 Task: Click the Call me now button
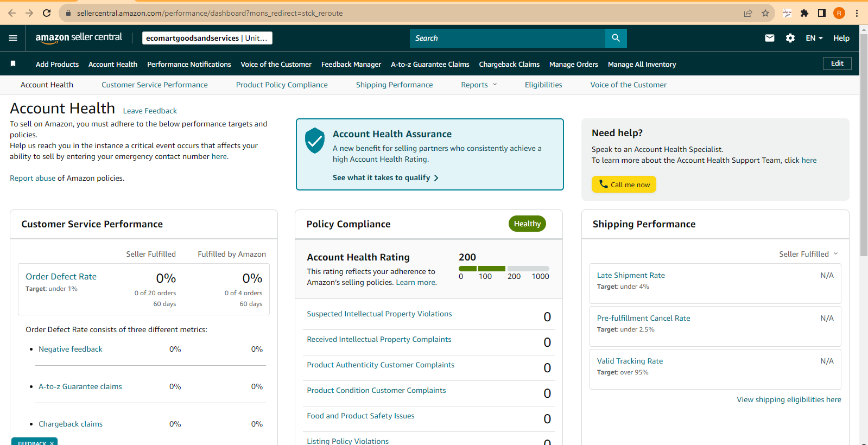[624, 185]
